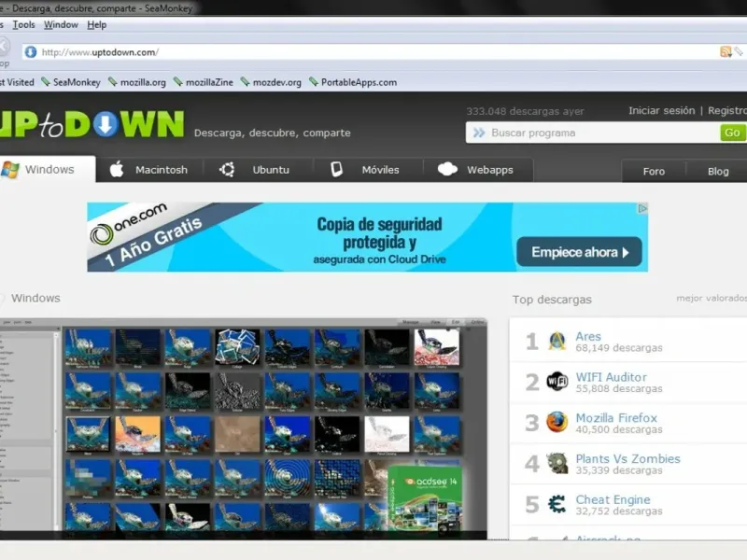Click the mobile phone icon
The image size is (747, 560).
coord(337,169)
